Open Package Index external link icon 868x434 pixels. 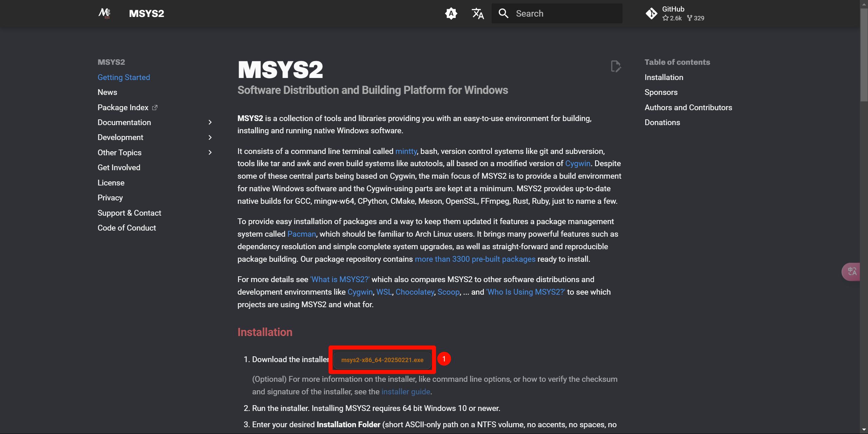pyautogui.click(x=155, y=107)
